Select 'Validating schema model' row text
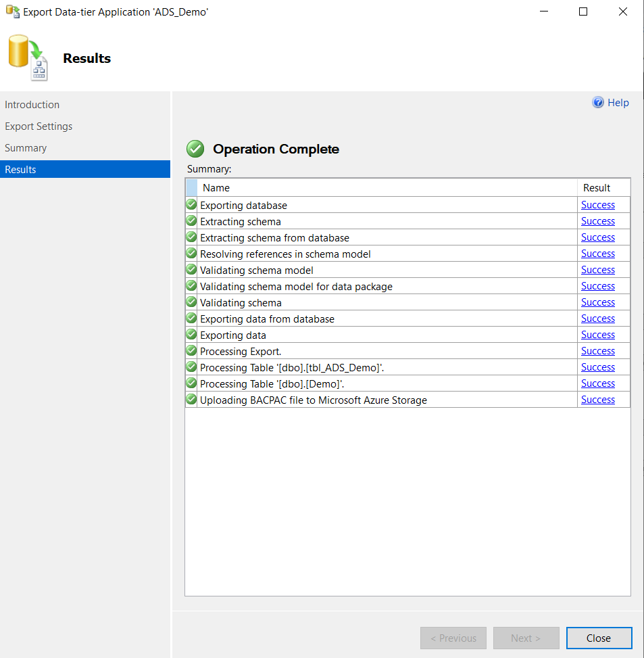This screenshot has width=644, height=658. 257,271
